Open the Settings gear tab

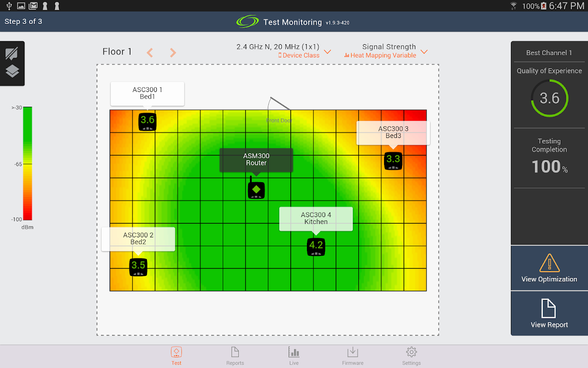click(x=412, y=356)
